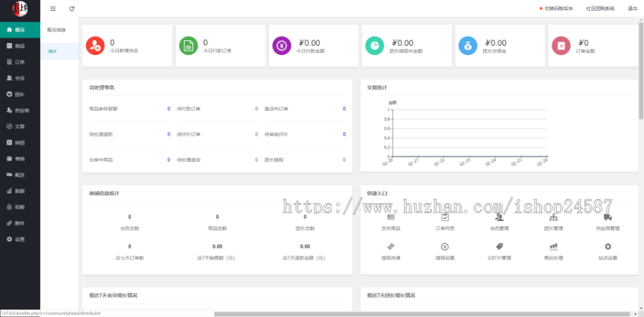Click green paid orders today icon

click(188, 46)
